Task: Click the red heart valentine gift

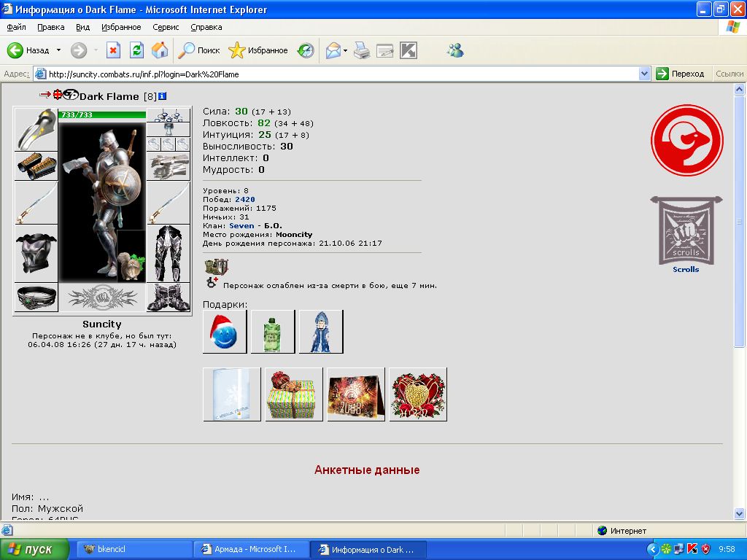Action: point(418,394)
